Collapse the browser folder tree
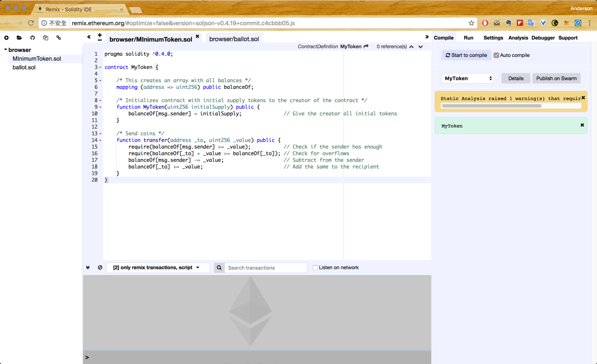The width and height of the screenshot is (597, 364). (6, 50)
